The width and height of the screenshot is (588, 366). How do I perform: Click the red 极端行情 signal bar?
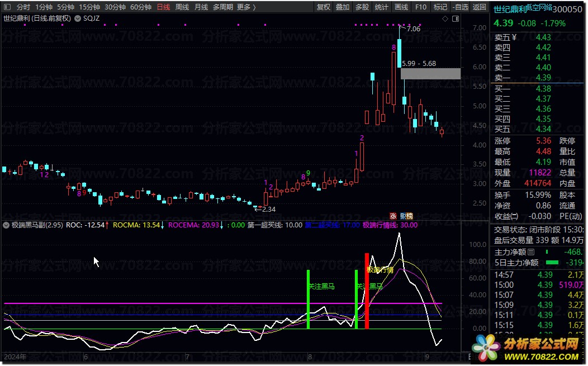[x=367, y=291]
